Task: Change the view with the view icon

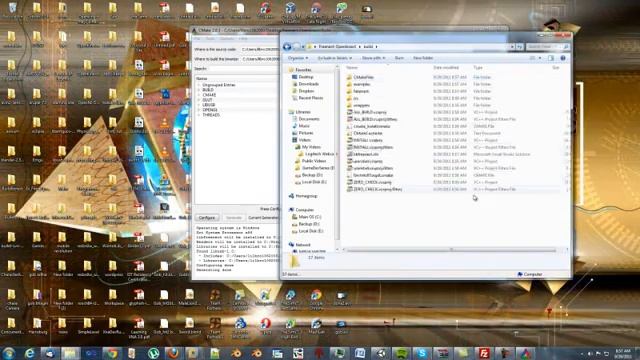Action: (x=532, y=58)
